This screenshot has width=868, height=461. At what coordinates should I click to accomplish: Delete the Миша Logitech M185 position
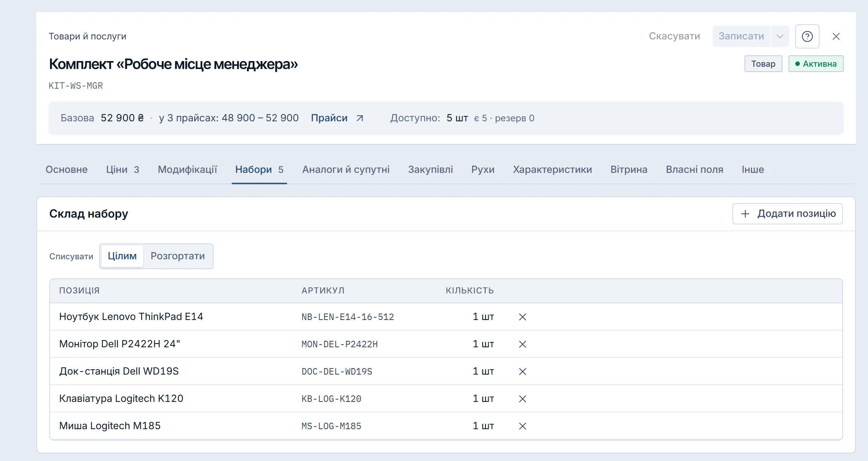pyautogui.click(x=523, y=426)
